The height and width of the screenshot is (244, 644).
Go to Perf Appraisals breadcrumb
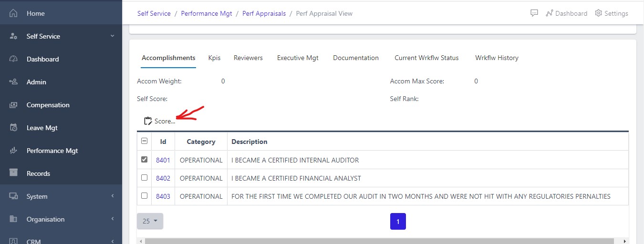pyautogui.click(x=264, y=13)
